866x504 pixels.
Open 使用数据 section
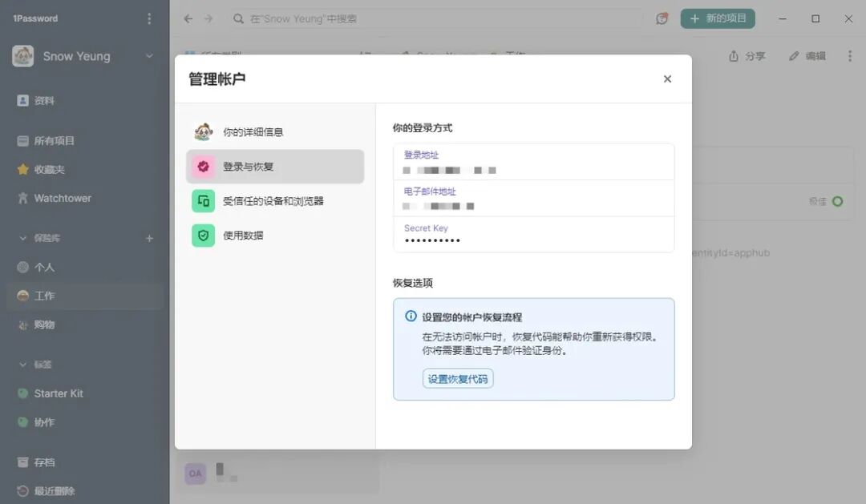click(275, 235)
